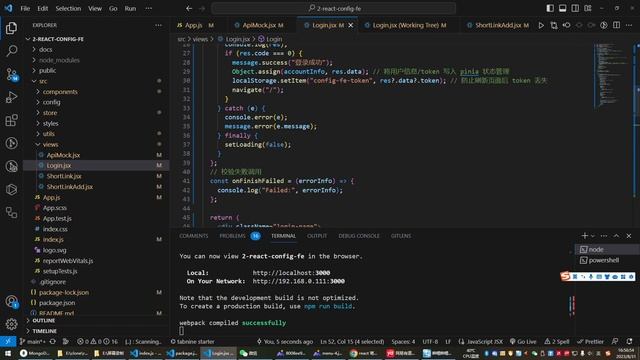Toggle primary sidebar layout icon
This screenshot has height=360, width=640.
pos(550,8)
